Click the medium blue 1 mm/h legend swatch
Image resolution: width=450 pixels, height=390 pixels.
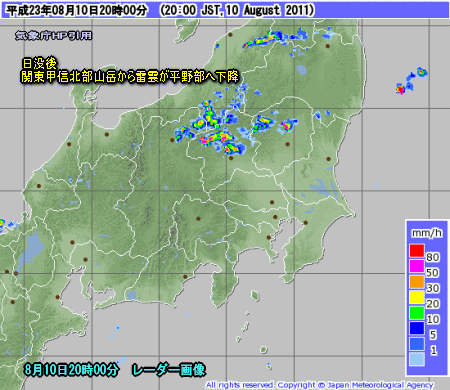click(417, 344)
